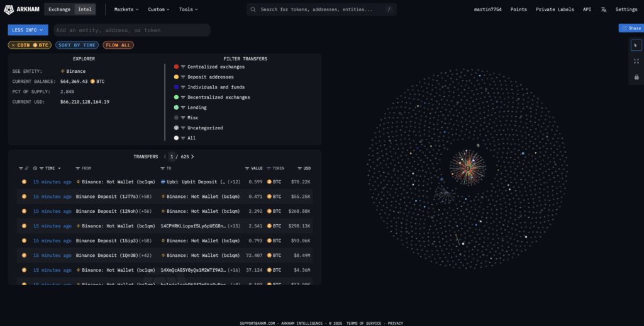Open the Points page
This screenshot has width=644, height=326.
tap(518, 9)
